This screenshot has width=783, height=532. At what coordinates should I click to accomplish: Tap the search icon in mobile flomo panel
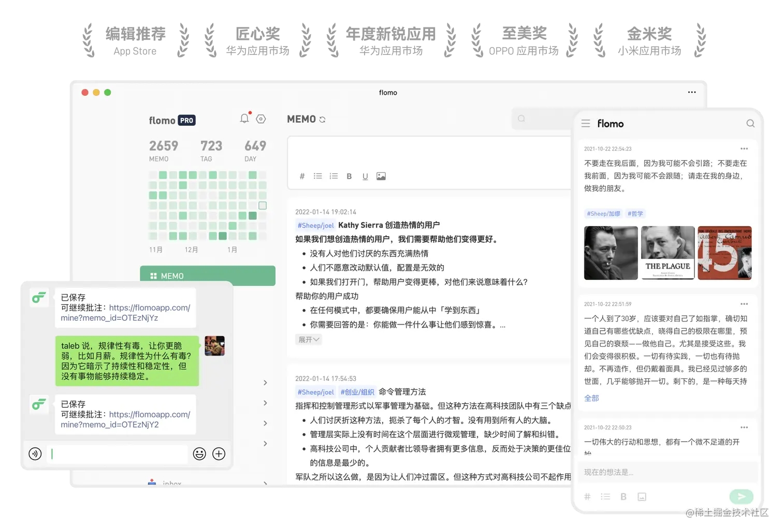pyautogui.click(x=750, y=124)
